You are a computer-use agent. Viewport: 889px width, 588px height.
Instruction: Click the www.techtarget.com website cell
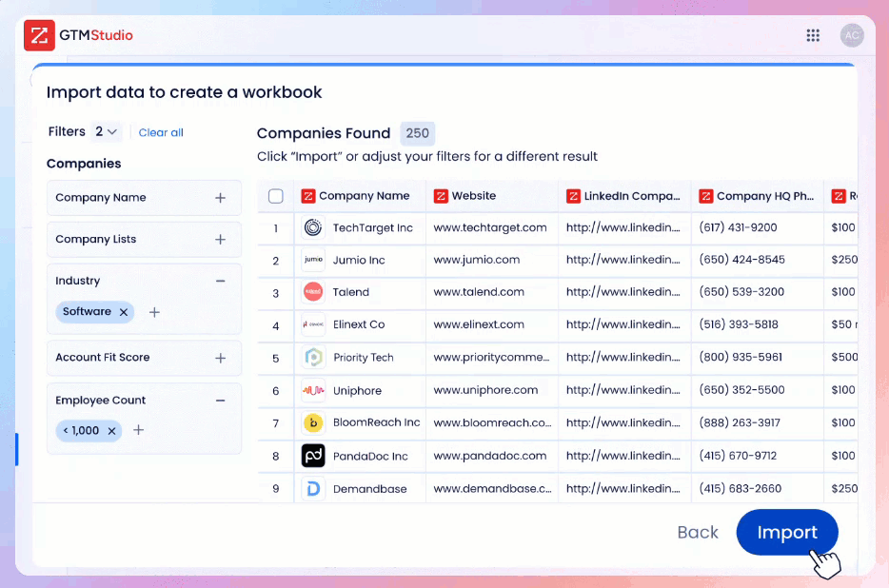click(x=490, y=227)
